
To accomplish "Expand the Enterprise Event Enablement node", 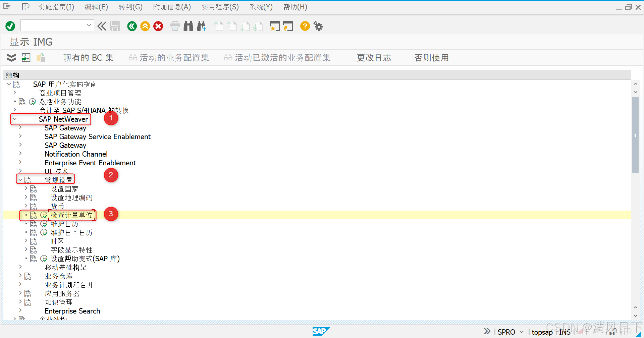I will [20, 162].
